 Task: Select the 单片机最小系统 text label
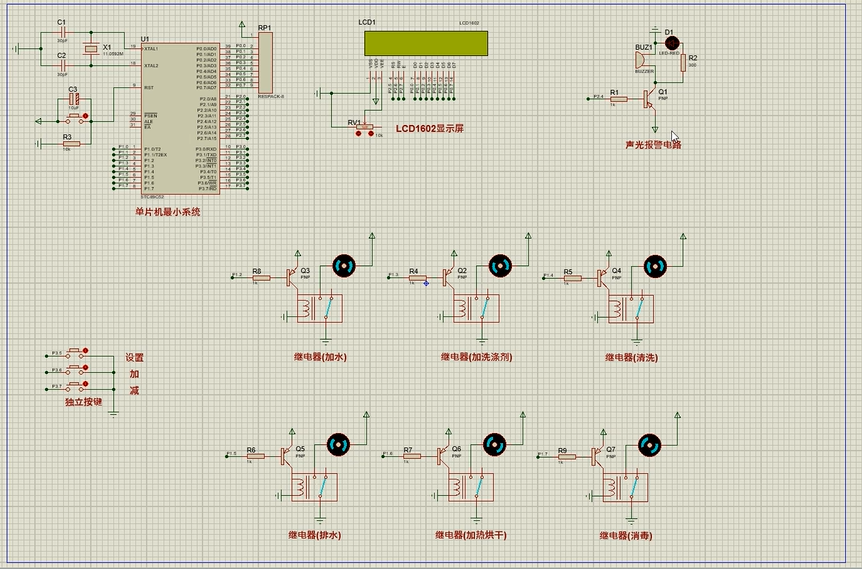point(168,212)
